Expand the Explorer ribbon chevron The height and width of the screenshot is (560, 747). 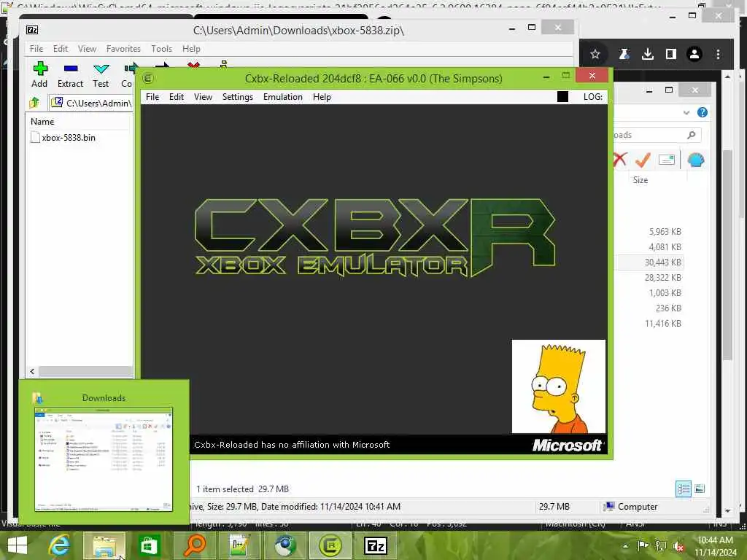pos(686,113)
